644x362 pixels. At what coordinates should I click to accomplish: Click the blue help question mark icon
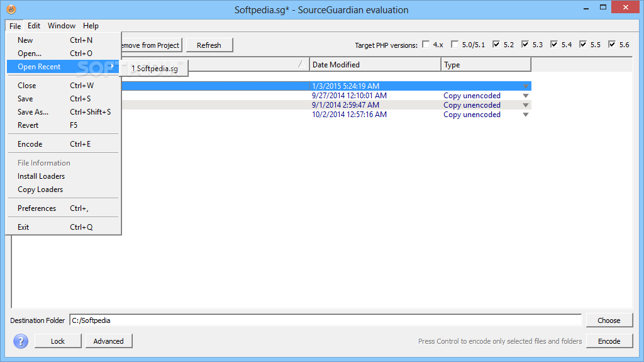tap(21, 341)
